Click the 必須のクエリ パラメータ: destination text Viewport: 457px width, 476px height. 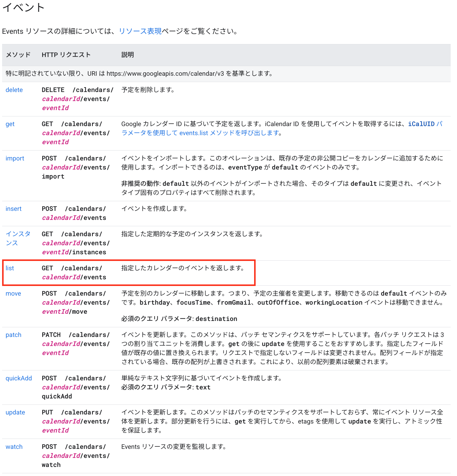coord(179,319)
